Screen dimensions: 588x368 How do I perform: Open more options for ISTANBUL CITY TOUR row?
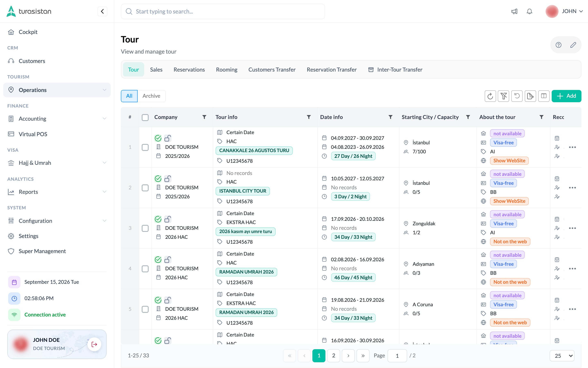point(572,188)
